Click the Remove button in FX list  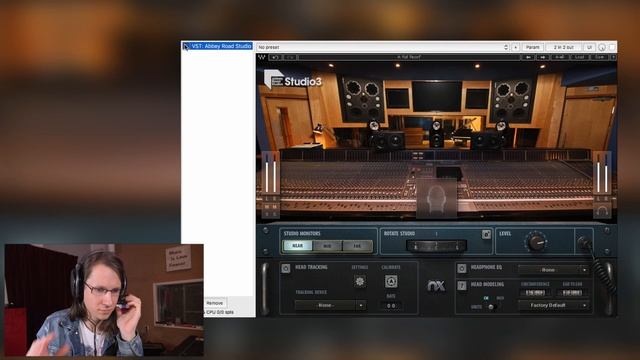tap(215, 303)
